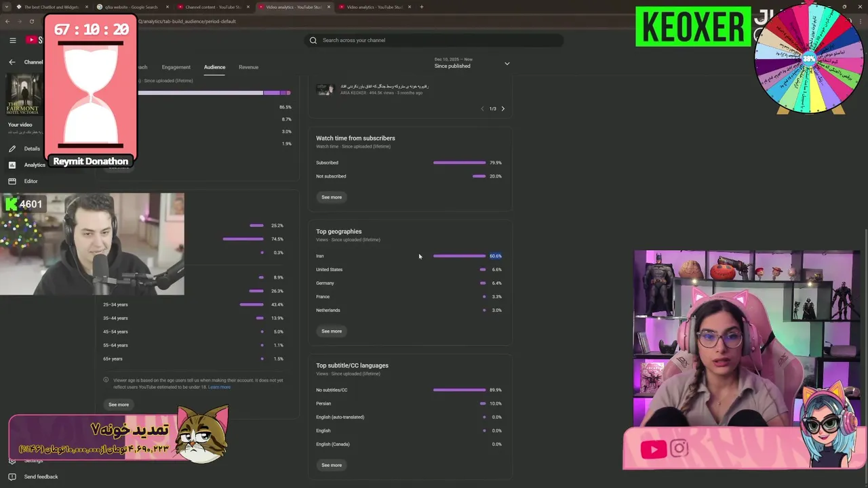Click the 'English (Canada)' language row
Viewport: 868px width, 488px height.
point(409,444)
